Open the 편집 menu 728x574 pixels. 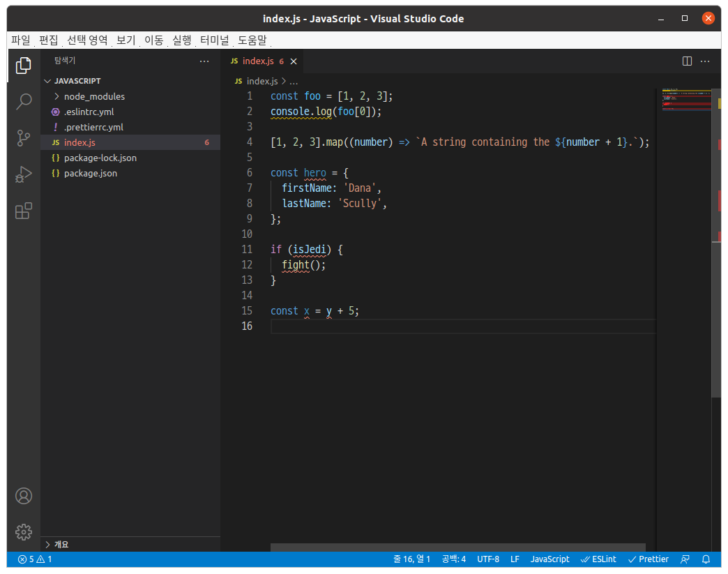(49, 40)
